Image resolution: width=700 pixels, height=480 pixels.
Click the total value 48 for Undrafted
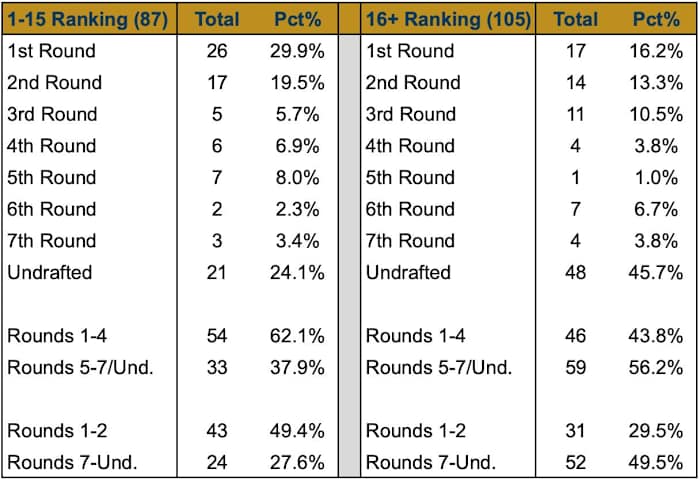[x=575, y=273]
